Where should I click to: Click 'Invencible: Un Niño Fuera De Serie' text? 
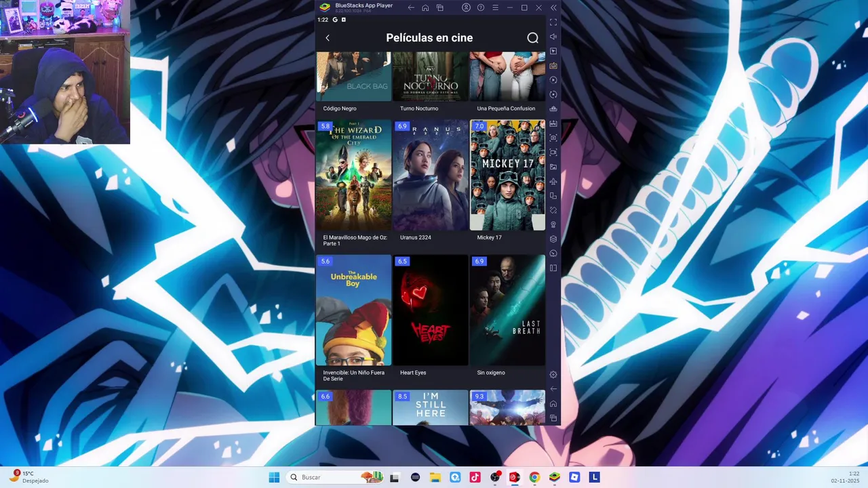click(353, 375)
